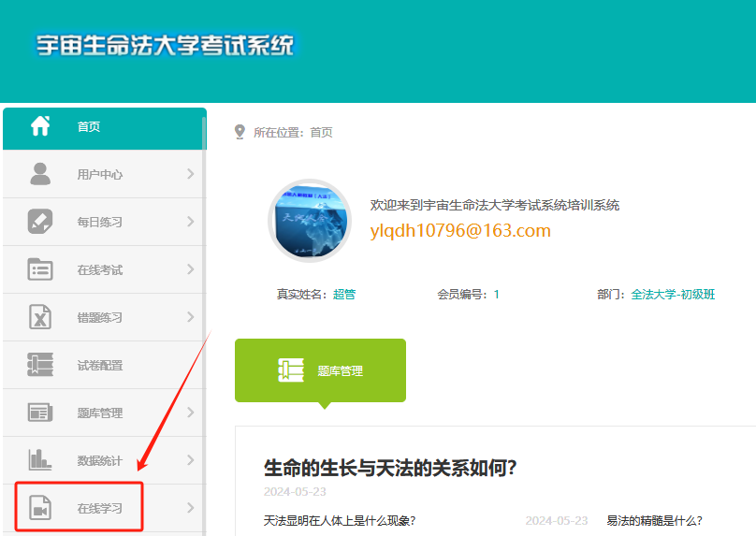This screenshot has height=536, width=756.
Task: Expand the 题库管理 sidebar chevron arrow
Action: [x=191, y=413]
